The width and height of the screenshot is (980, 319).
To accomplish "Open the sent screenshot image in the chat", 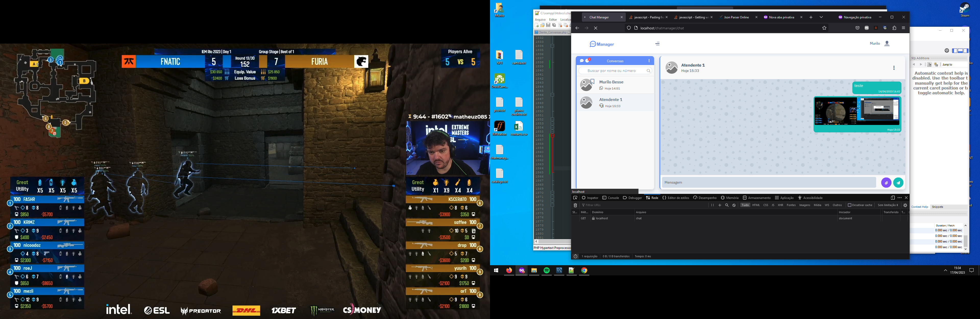I will (857, 111).
